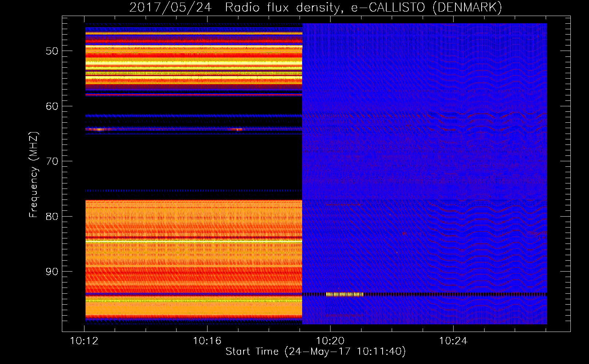
Task: Click the 90 frequency tick label
Action: [52, 272]
